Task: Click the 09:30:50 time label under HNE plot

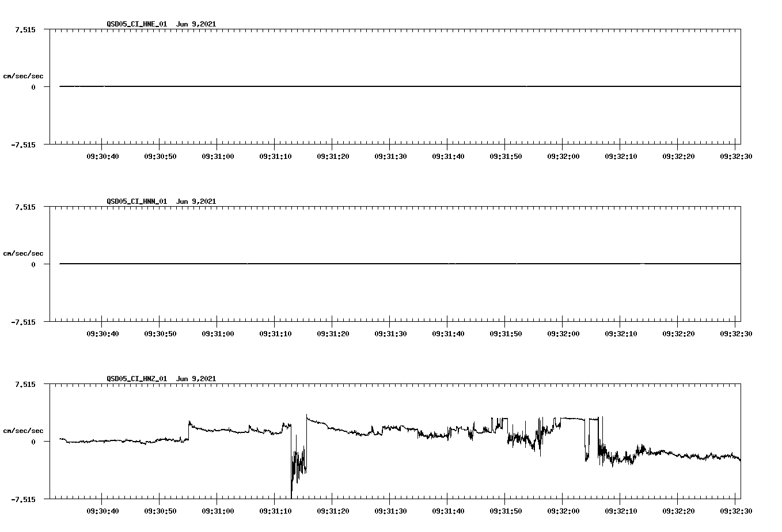Action: click(160, 156)
